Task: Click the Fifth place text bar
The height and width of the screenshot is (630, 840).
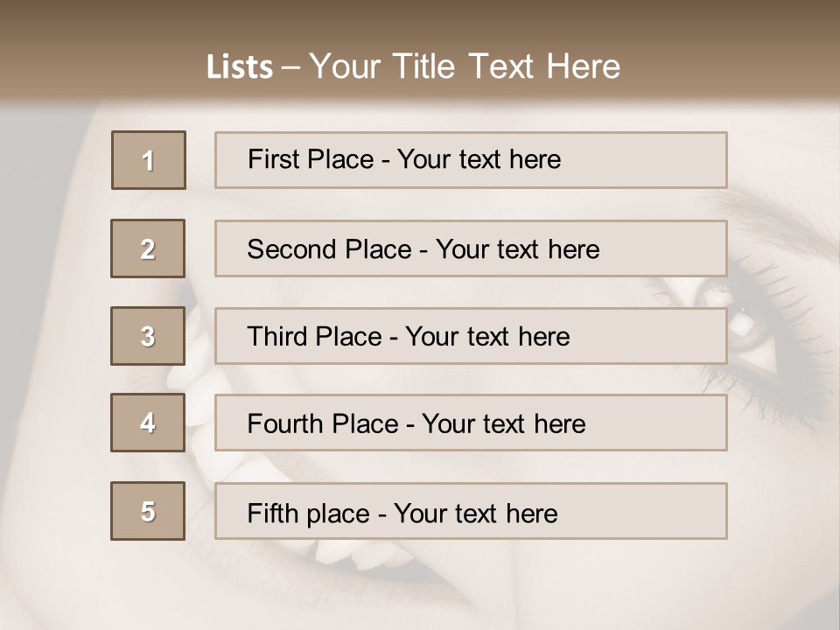Action: point(471,511)
